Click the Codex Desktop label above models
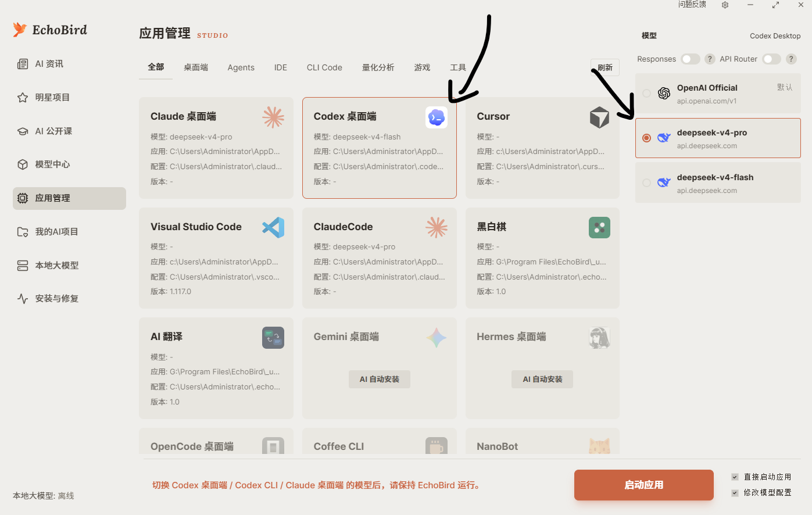Viewport: 812px width, 515px height. 775,36
